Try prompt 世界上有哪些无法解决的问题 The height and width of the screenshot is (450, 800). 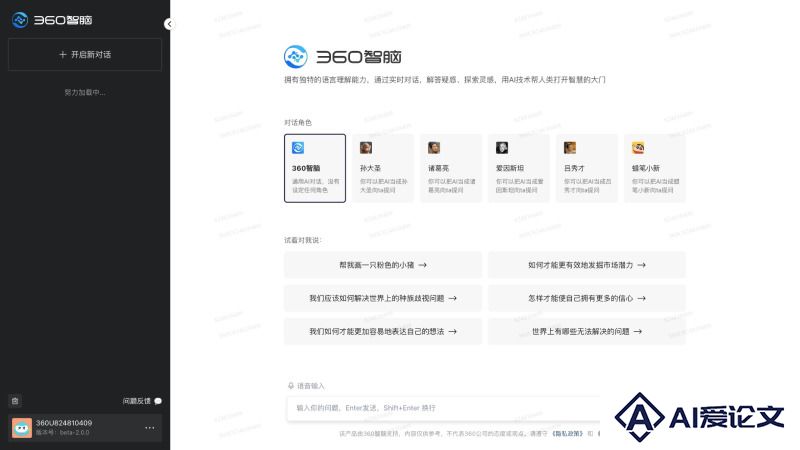click(x=587, y=331)
